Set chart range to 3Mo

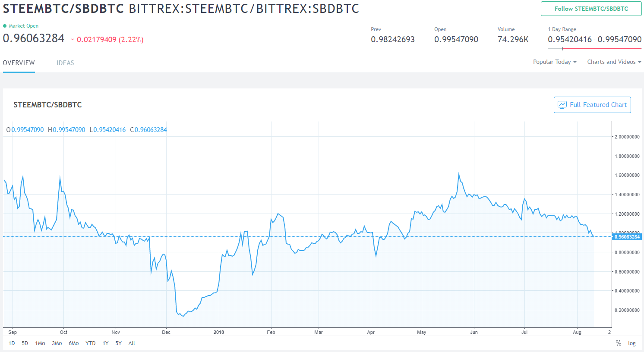57,343
